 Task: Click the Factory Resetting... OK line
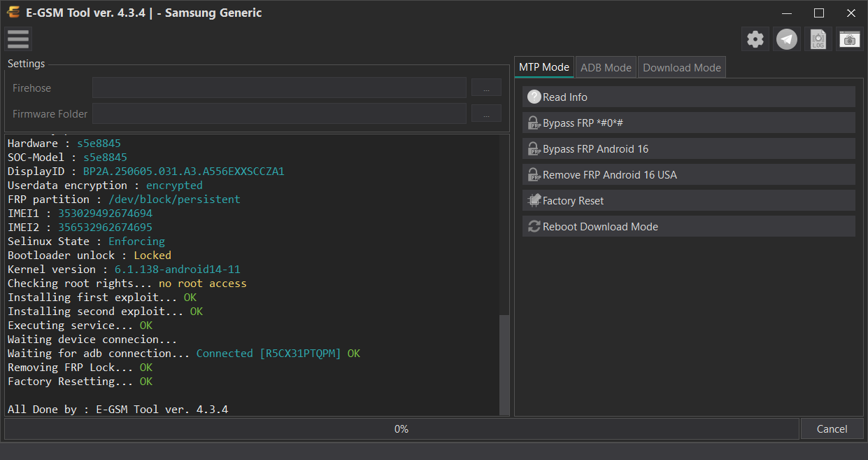point(80,381)
